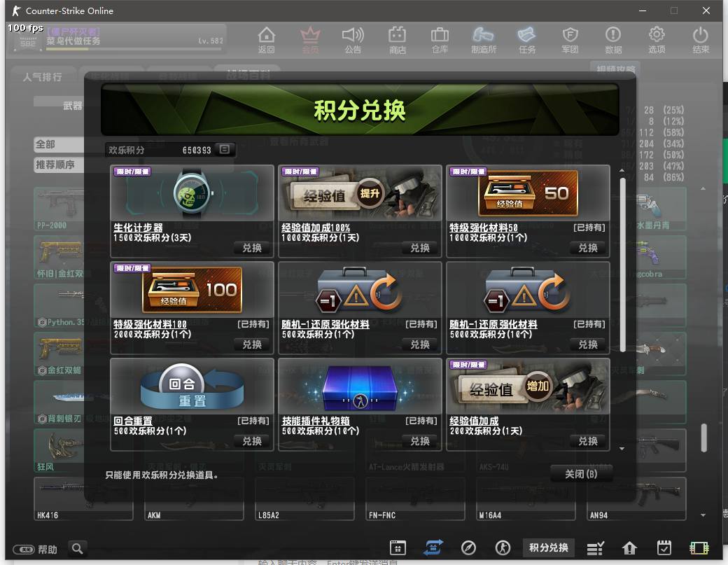This screenshot has height=565, width=728.
Task: Click the 特级强化材料100 toolbox image
Action: coord(192,290)
